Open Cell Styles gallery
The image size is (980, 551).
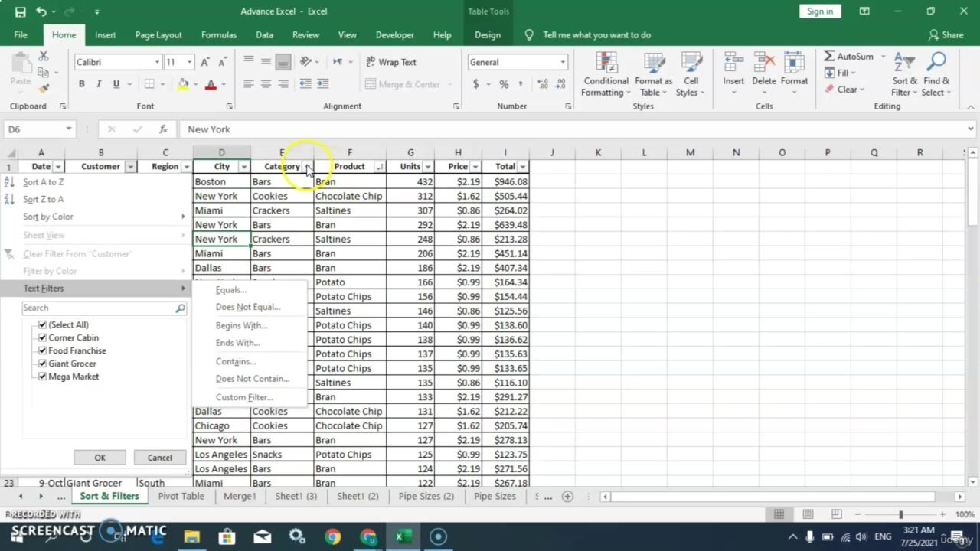pos(691,75)
